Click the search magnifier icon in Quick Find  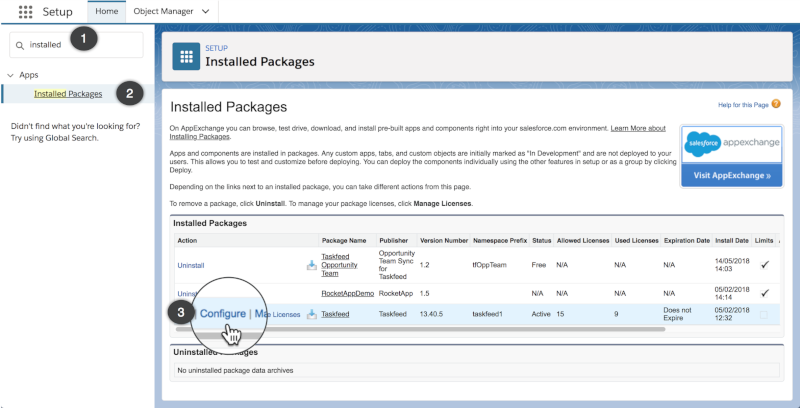tap(20, 45)
